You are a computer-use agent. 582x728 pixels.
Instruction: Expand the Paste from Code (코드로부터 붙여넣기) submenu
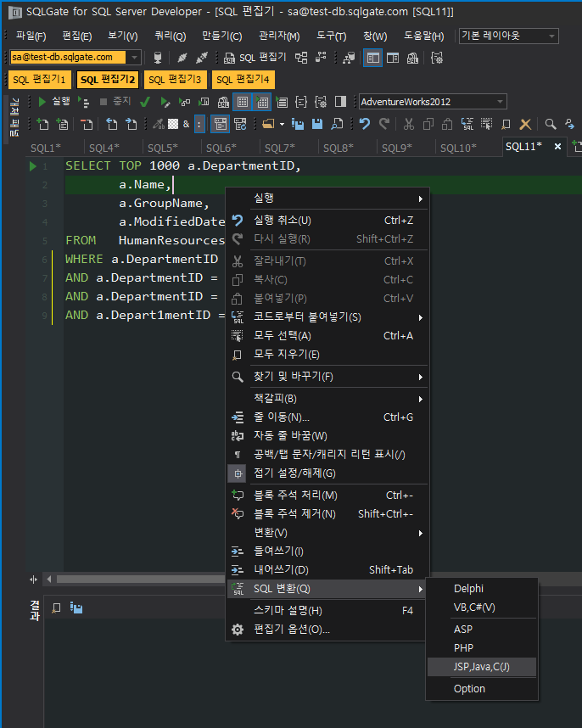coord(327,317)
